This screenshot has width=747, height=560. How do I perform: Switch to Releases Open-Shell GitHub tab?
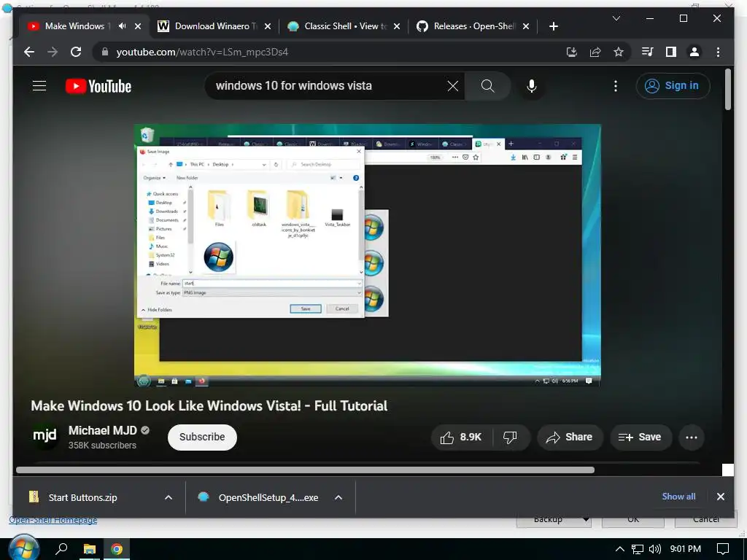point(473,26)
